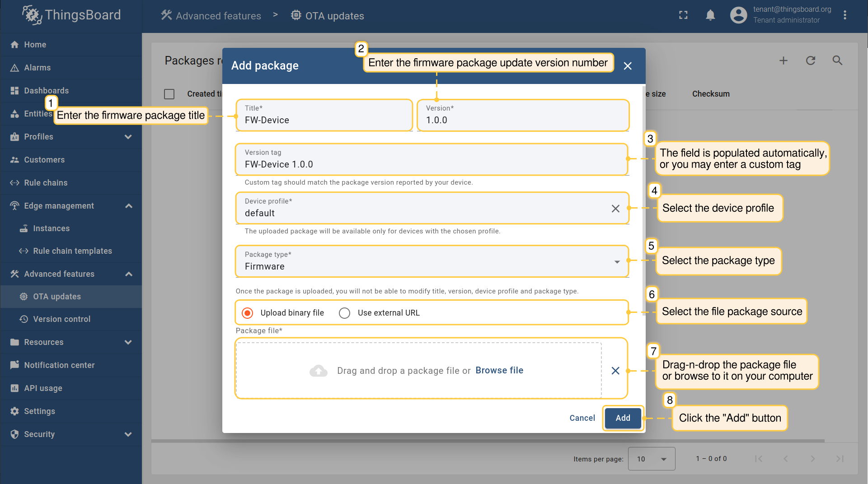The width and height of the screenshot is (868, 484).
Task: Refresh the packages table
Action: pos(811,60)
